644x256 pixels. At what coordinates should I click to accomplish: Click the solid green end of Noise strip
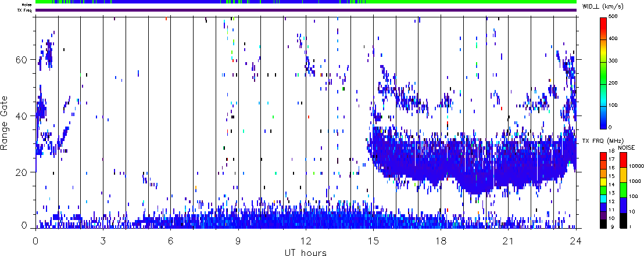point(471,2)
